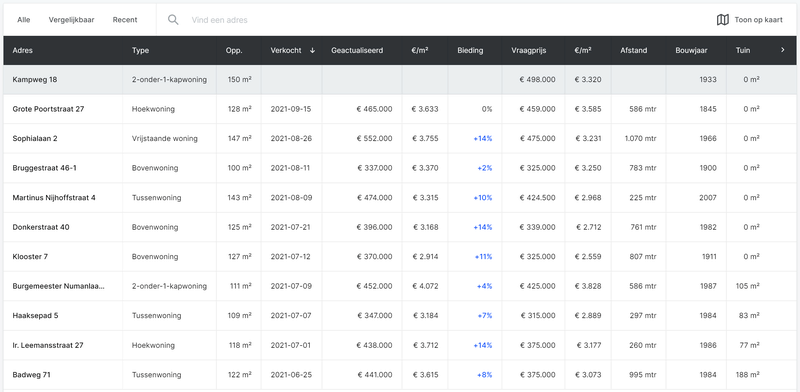Click build year 1911
Image resolution: width=800 pixels, height=392 pixels.
coord(709,257)
